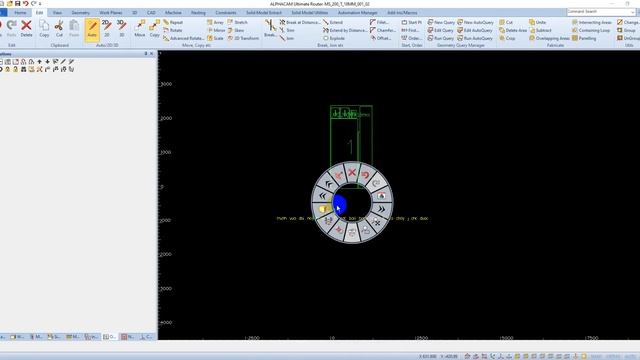
Task: Click Extend by Distance command
Action: (x=345, y=30)
